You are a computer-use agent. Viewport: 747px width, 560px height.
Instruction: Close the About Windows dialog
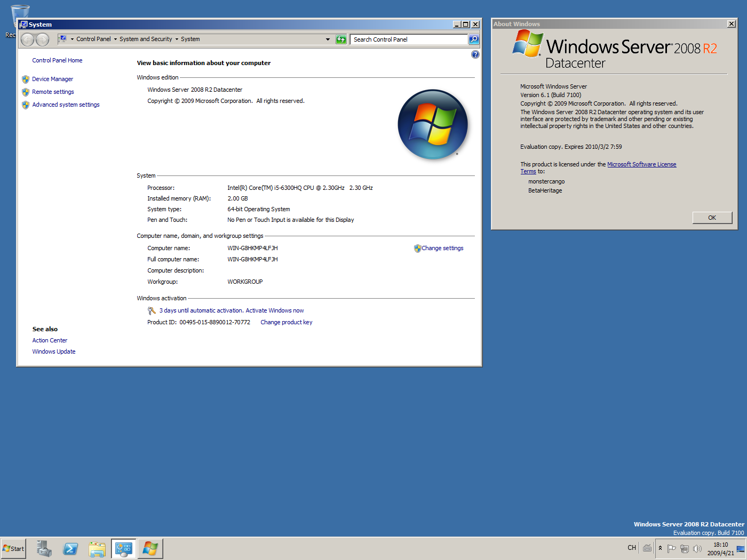pyautogui.click(x=731, y=24)
